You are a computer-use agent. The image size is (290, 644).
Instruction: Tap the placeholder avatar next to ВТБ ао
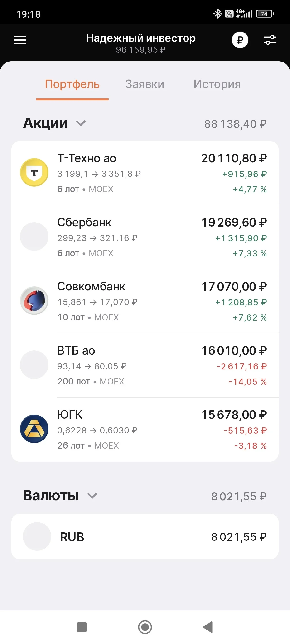(x=34, y=365)
